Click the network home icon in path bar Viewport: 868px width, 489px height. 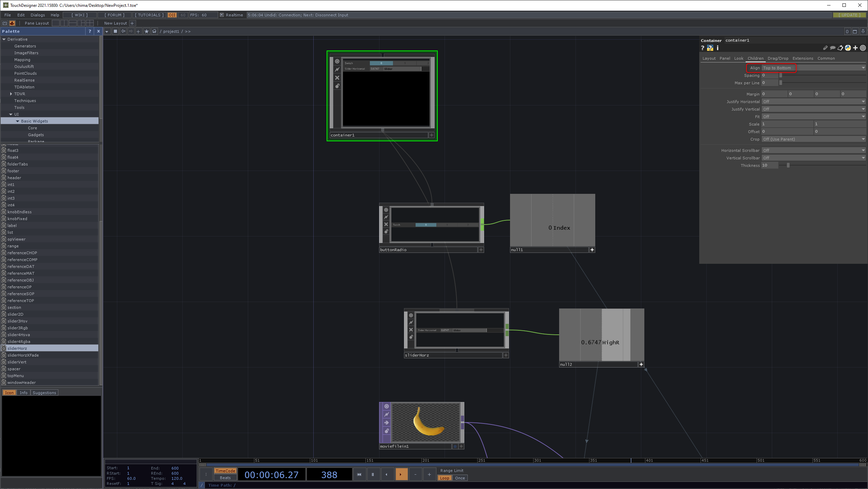coord(154,31)
